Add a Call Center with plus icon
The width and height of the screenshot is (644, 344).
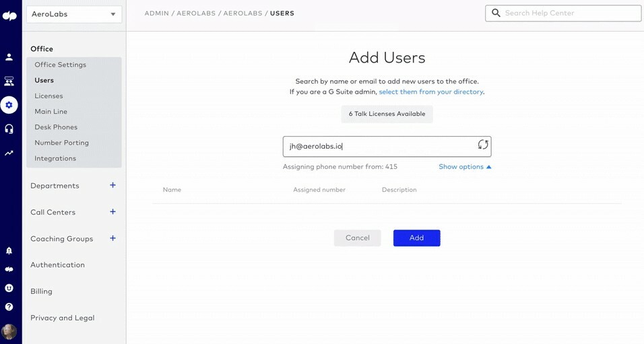click(x=112, y=212)
